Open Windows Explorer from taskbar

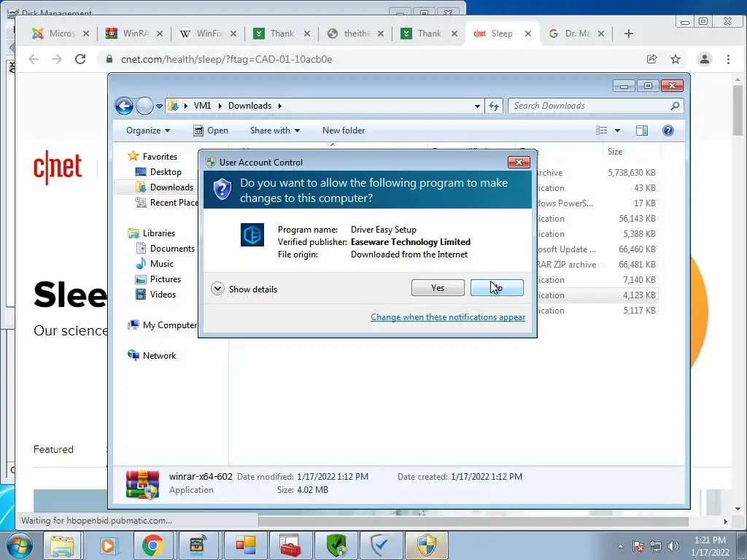[x=62, y=545]
